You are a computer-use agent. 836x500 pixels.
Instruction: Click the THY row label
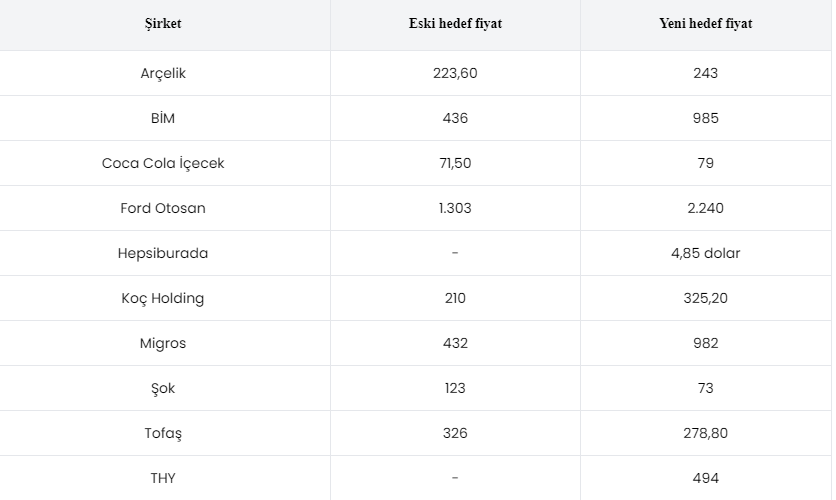(x=163, y=478)
